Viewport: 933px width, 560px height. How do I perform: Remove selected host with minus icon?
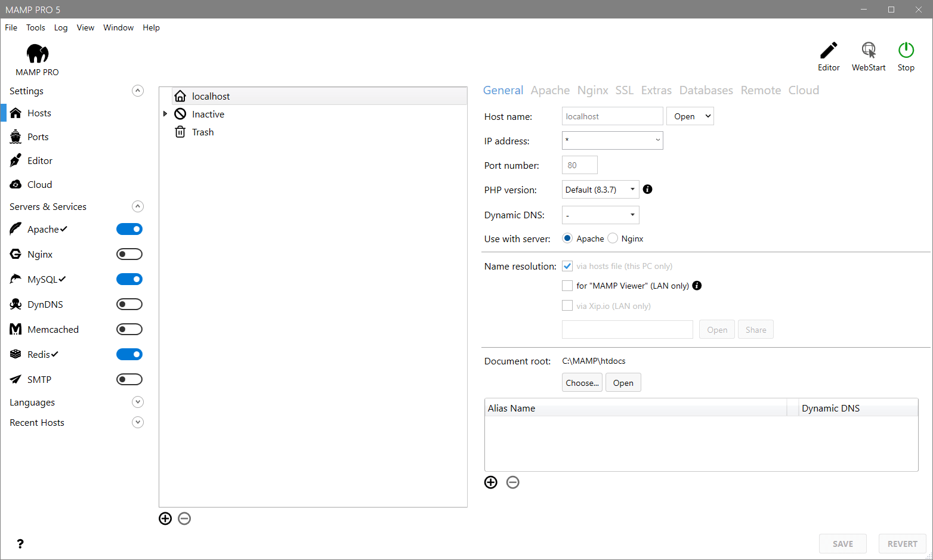click(x=184, y=519)
